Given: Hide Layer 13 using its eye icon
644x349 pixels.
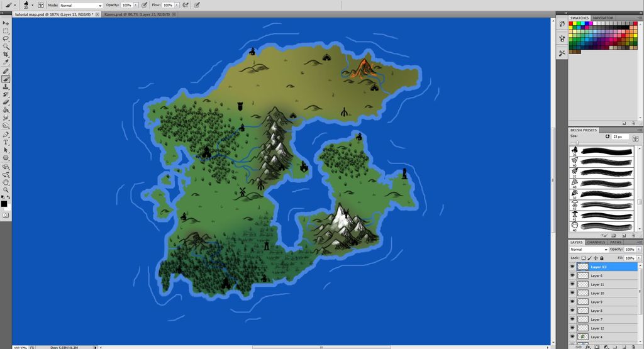Looking at the screenshot, I should (x=572, y=267).
